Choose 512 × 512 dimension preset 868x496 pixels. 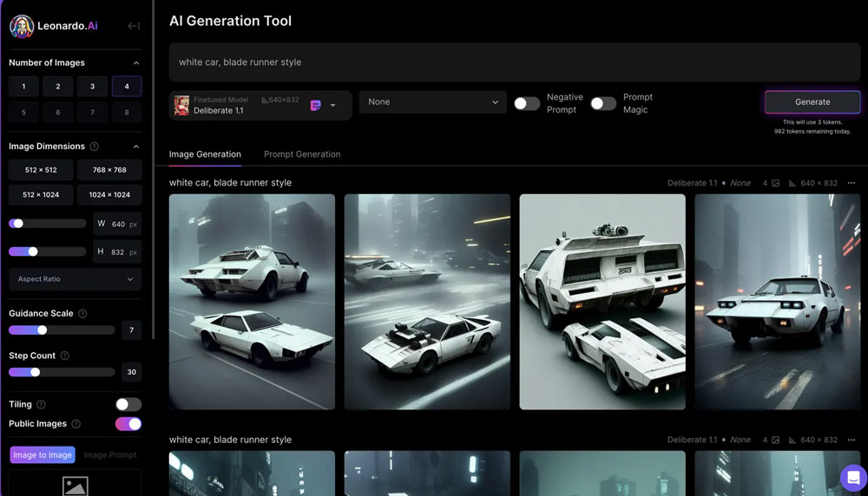pyautogui.click(x=41, y=170)
